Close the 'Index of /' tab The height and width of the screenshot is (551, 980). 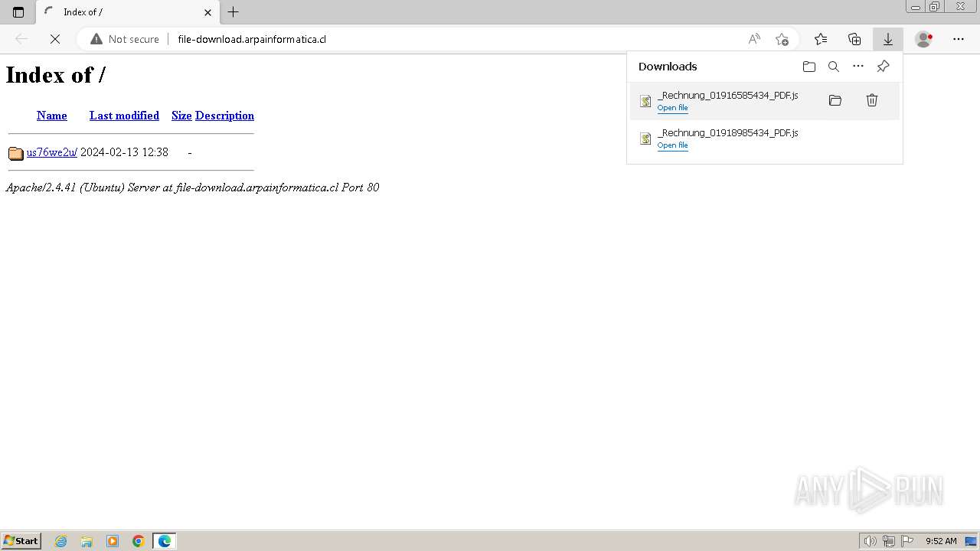(207, 12)
